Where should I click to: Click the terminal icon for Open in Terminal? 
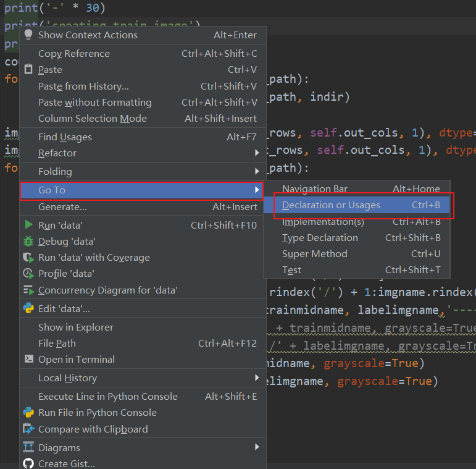pyautogui.click(x=29, y=359)
